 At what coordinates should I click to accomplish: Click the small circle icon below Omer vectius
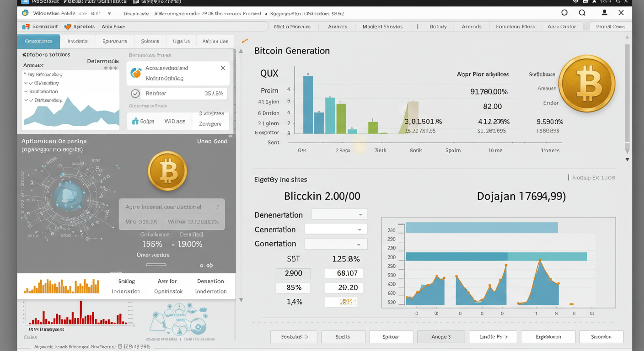(202, 266)
